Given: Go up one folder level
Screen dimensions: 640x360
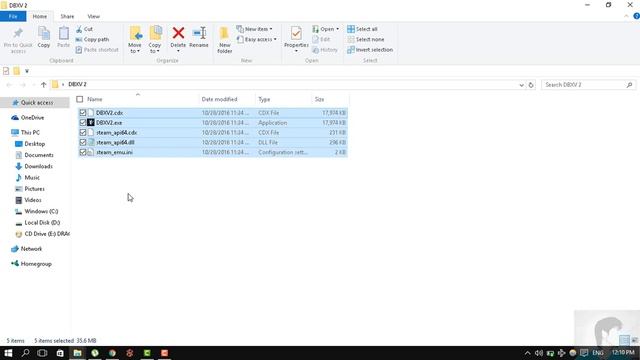Looking at the screenshot, I should coord(43,85).
